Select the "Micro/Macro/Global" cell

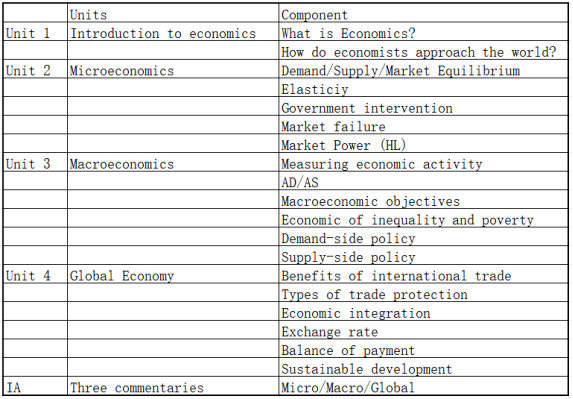coord(423,386)
